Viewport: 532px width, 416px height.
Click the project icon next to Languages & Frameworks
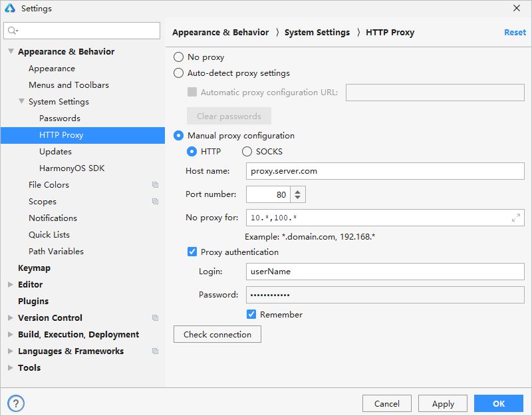pyautogui.click(x=155, y=351)
